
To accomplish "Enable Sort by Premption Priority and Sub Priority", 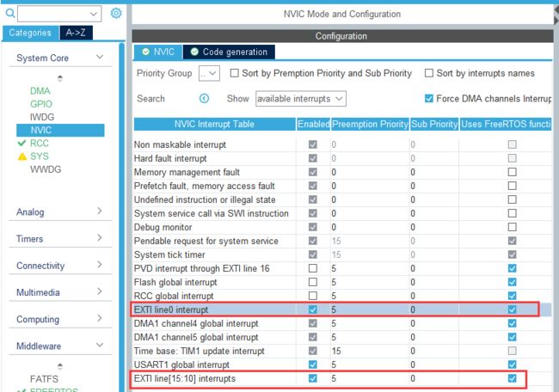I will [x=235, y=74].
